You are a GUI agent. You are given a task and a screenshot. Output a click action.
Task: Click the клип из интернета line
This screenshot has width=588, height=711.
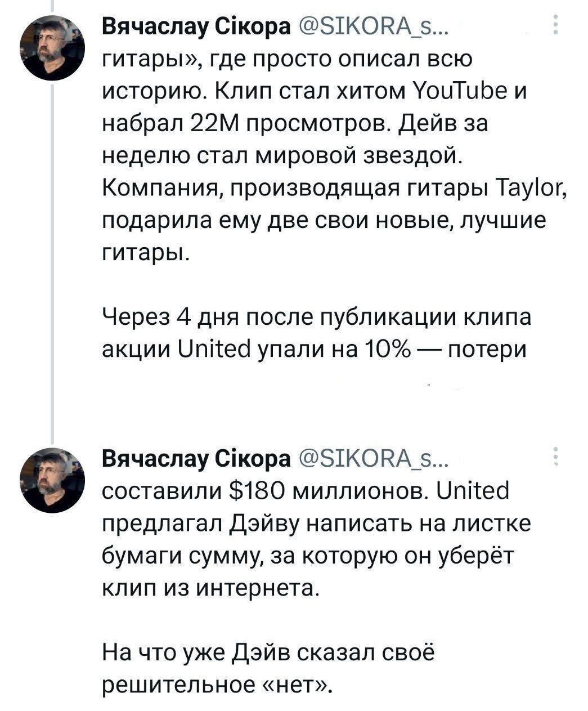209,589
